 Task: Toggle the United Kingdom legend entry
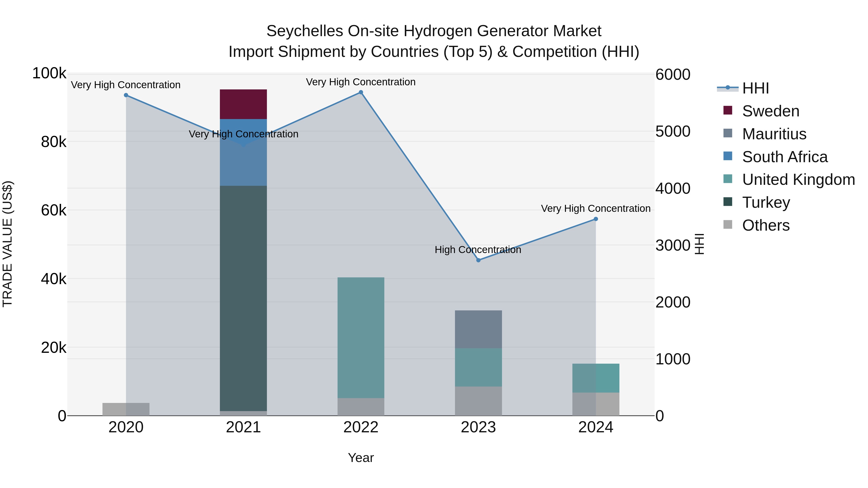click(789, 180)
